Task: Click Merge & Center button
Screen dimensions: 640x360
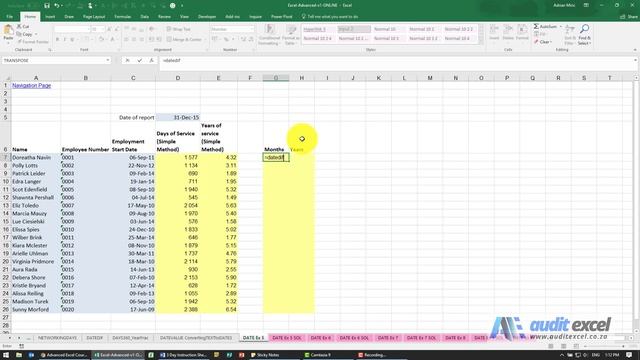Action: point(184,40)
